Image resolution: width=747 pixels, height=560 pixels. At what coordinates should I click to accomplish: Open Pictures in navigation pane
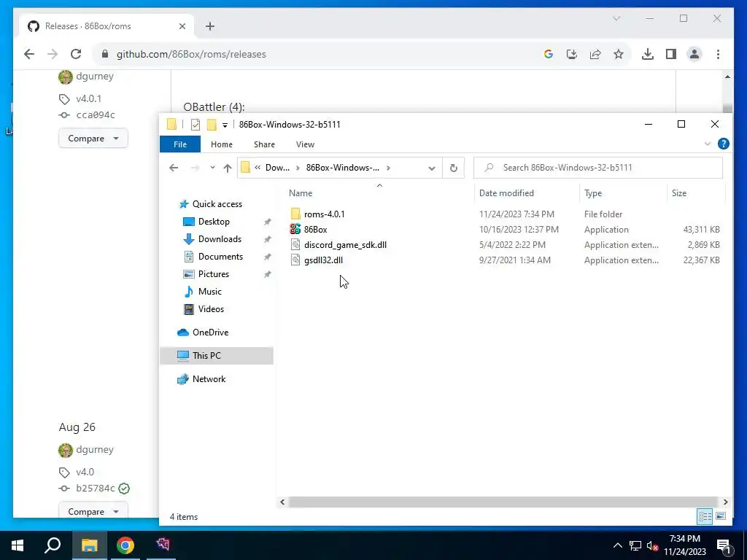coord(214,274)
